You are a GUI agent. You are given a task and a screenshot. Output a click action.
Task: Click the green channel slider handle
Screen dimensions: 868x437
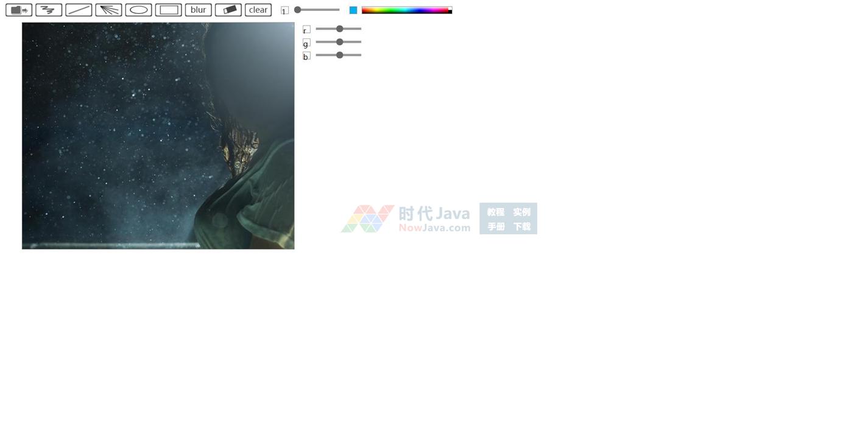coord(340,42)
